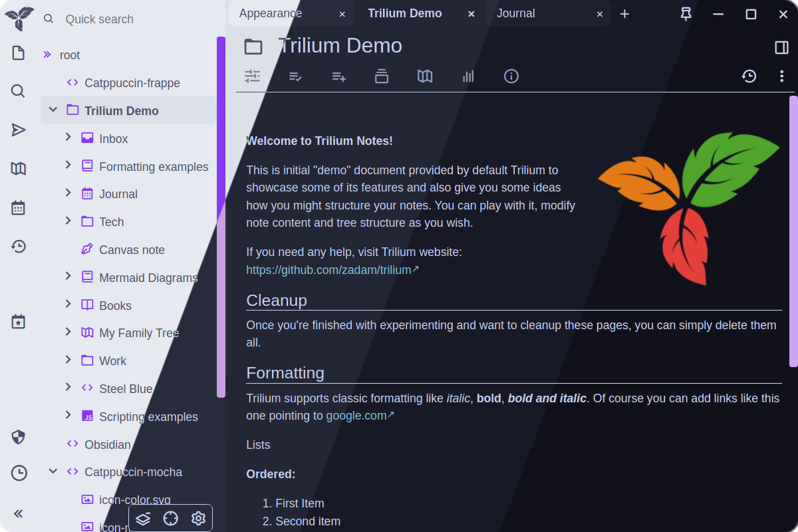
Task: Follow the github.com/zadam/trilium link
Action: (x=332, y=270)
